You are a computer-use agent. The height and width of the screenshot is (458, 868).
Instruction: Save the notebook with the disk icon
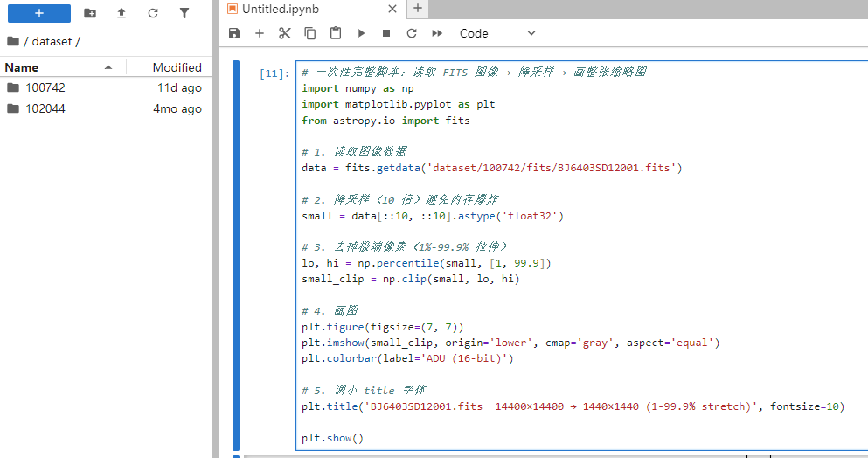234,33
